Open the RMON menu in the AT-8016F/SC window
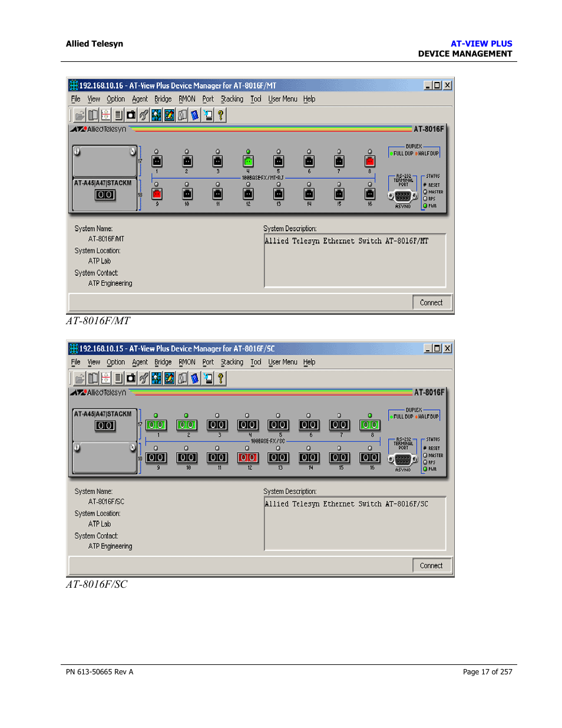Viewport: 562px width, 728px height. click(x=187, y=362)
